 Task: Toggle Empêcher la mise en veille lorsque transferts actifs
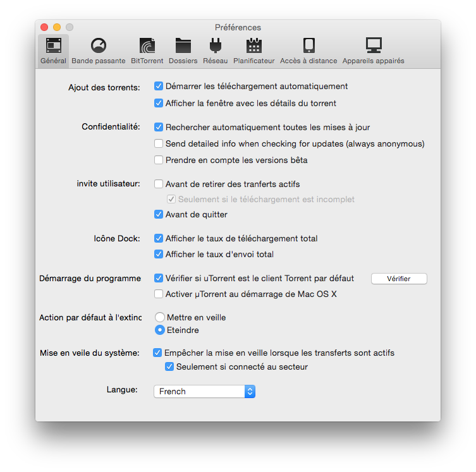coord(157,353)
